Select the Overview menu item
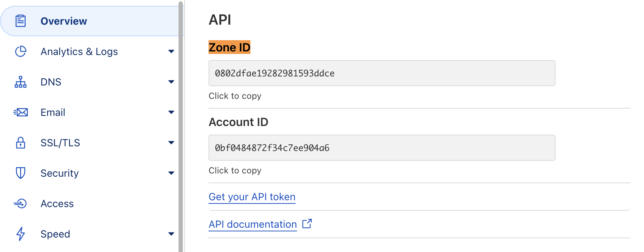This screenshot has height=252, width=644. coord(90,21)
